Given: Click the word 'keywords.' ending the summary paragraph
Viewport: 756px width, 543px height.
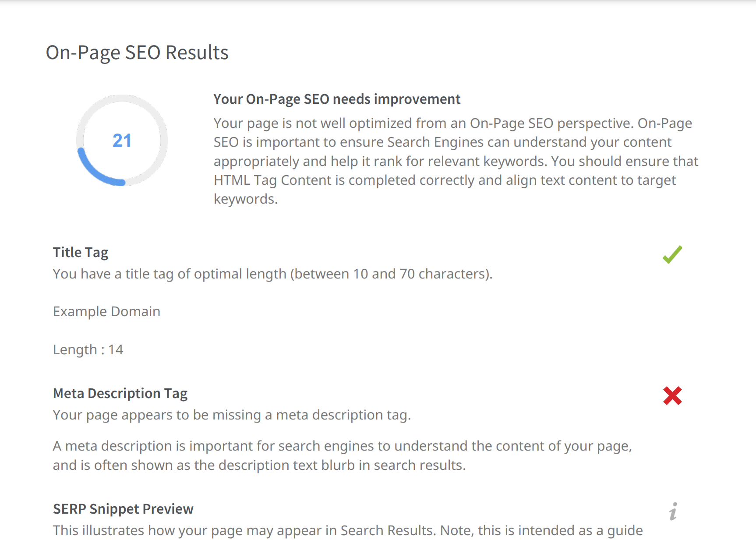Looking at the screenshot, I should click(246, 199).
